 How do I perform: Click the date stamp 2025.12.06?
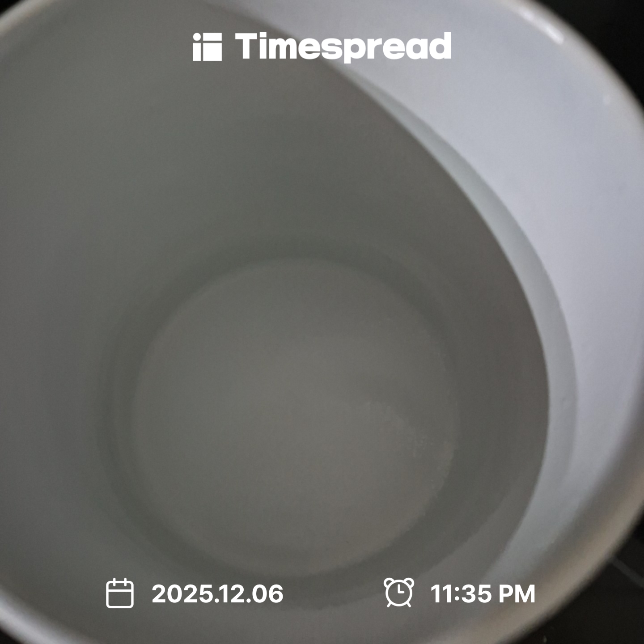(217, 593)
